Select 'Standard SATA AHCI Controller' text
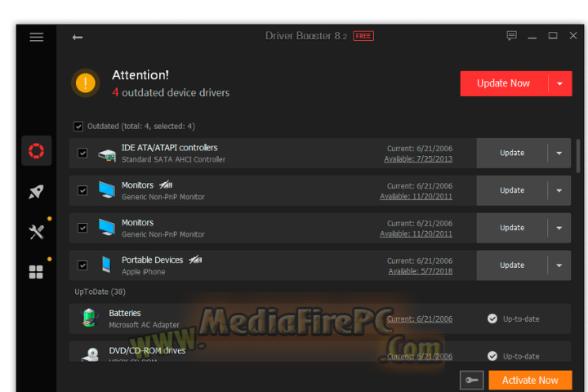 click(174, 159)
